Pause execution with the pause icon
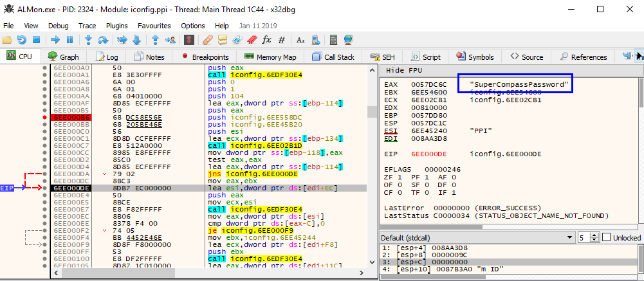The width and height of the screenshot is (644, 281). coord(70,40)
